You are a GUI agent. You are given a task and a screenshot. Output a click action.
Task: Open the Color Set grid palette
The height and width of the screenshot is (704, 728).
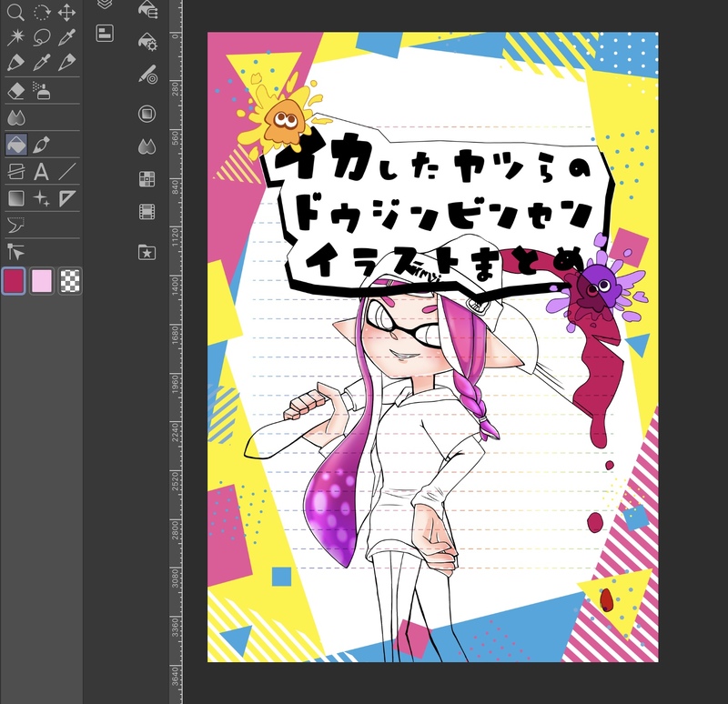click(x=147, y=178)
